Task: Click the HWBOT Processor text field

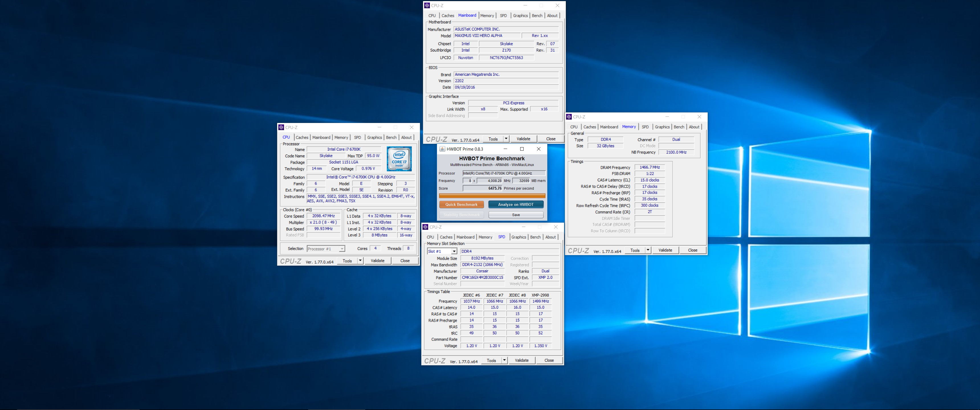Action: coord(504,173)
